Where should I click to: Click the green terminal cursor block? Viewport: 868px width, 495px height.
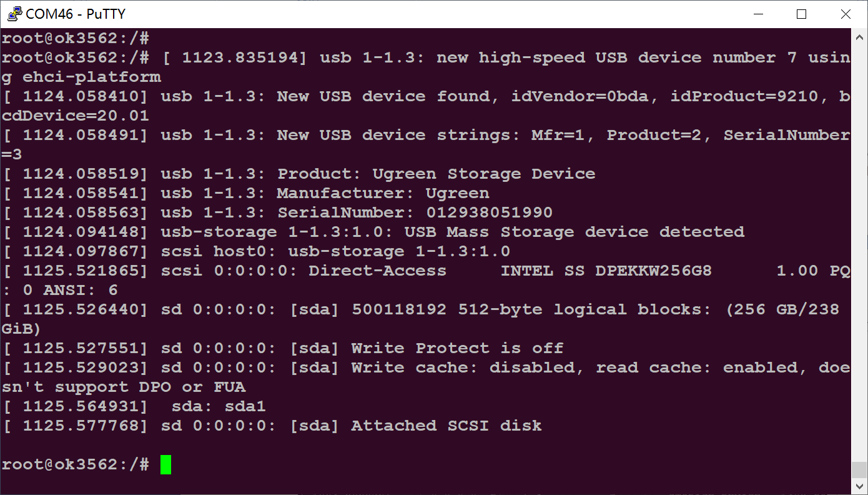[x=165, y=464]
